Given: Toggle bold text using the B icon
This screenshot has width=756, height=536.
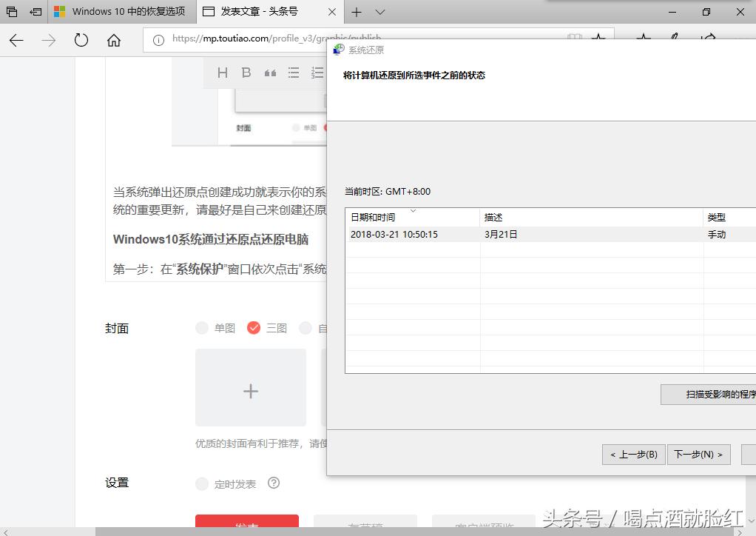Looking at the screenshot, I should (246, 73).
